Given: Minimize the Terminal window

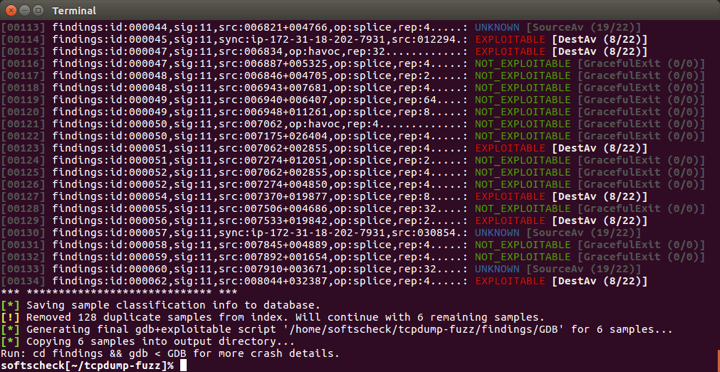Looking at the screenshot, I should pos(25,9).
